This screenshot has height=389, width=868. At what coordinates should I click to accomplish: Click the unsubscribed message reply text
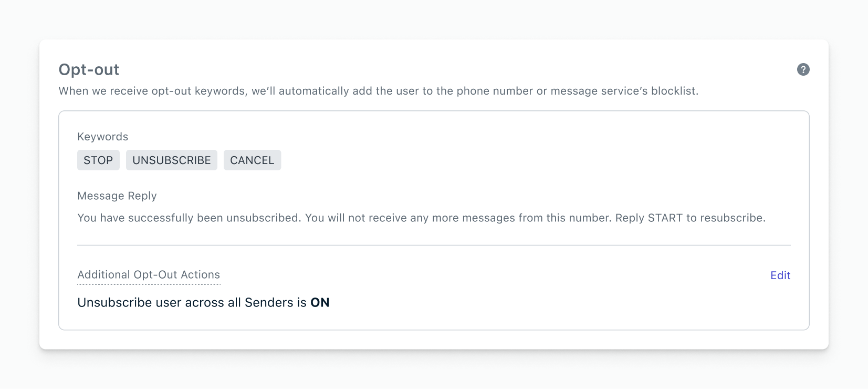(422, 218)
